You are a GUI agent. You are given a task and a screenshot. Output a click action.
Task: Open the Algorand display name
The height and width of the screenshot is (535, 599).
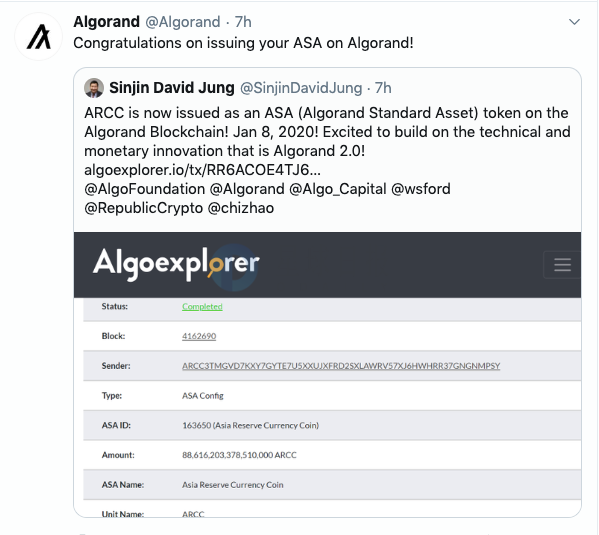(107, 22)
